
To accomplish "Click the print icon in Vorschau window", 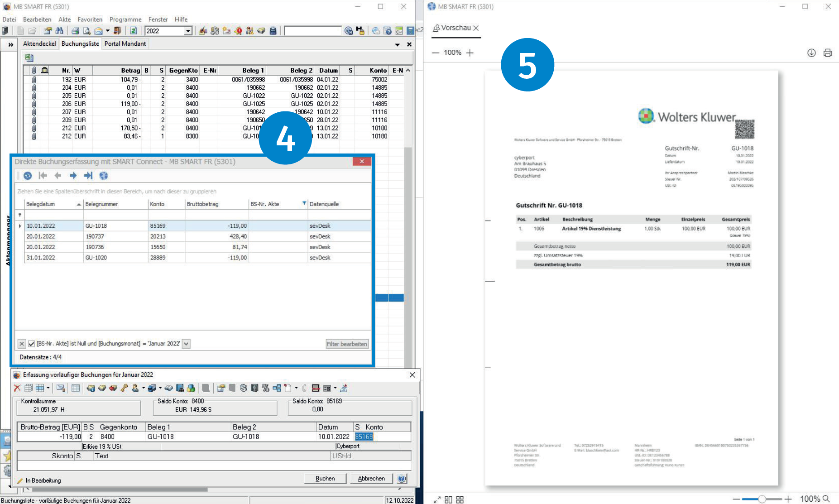I will [828, 53].
